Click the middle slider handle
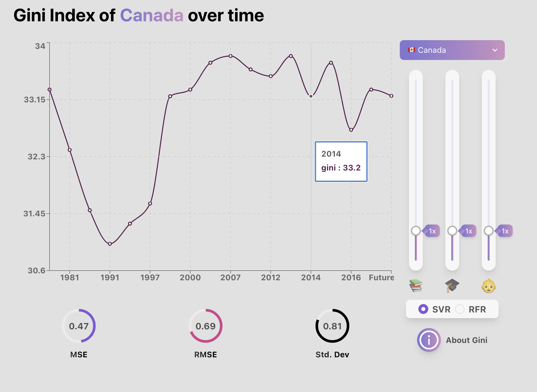 pyautogui.click(x=452, y=231)
